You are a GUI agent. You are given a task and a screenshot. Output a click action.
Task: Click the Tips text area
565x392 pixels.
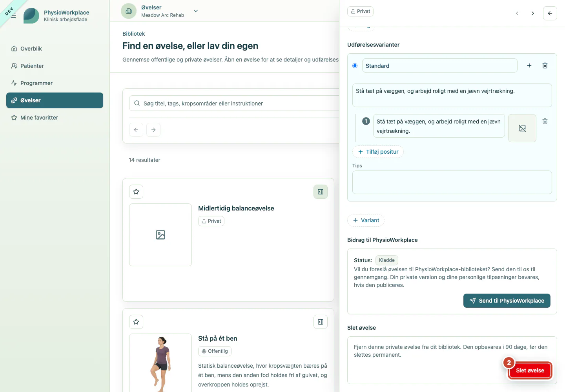tap(452, 182)
